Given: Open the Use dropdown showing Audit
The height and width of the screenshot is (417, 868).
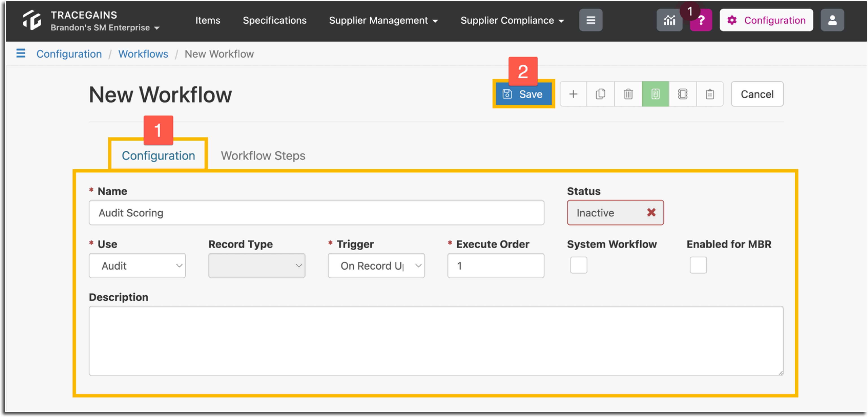Looking at the screenshot, I should [x=137, y=266].
